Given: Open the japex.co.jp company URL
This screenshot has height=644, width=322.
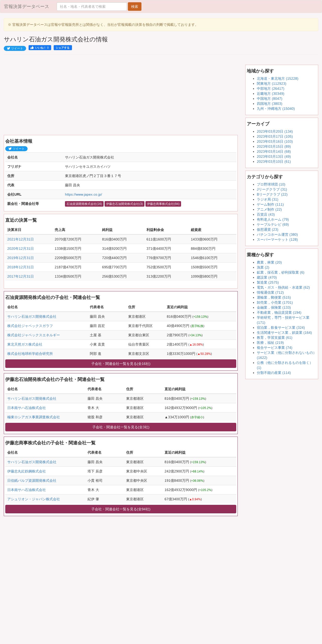Looking at the screenshot, I should pos(84,194).
